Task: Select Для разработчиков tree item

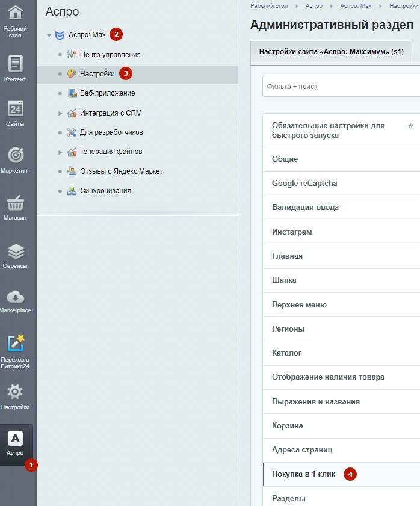Action: (111, 132)
